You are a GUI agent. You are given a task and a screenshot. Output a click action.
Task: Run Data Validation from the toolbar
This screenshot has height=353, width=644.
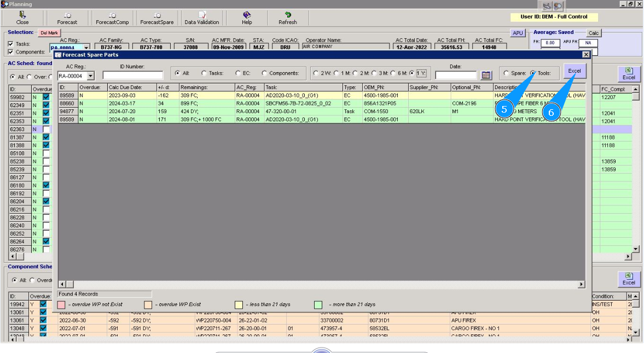[201, 18]
